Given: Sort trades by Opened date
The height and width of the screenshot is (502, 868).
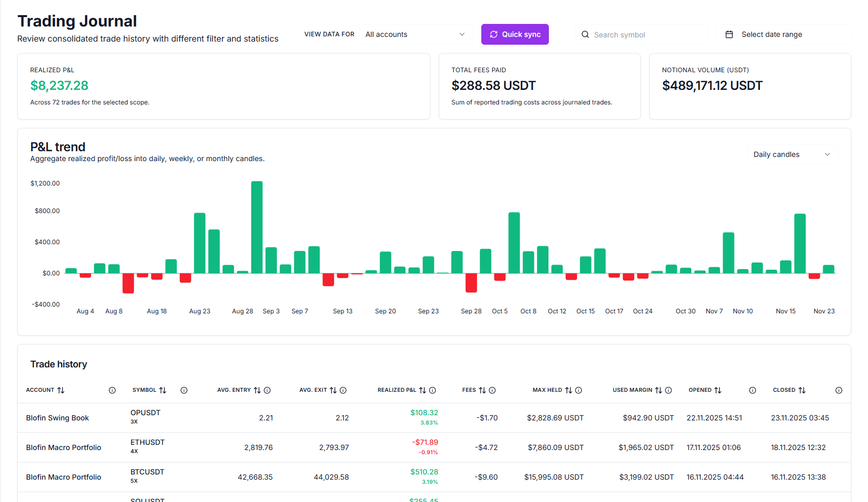Looking at the screenshot, I should [719, 390].
